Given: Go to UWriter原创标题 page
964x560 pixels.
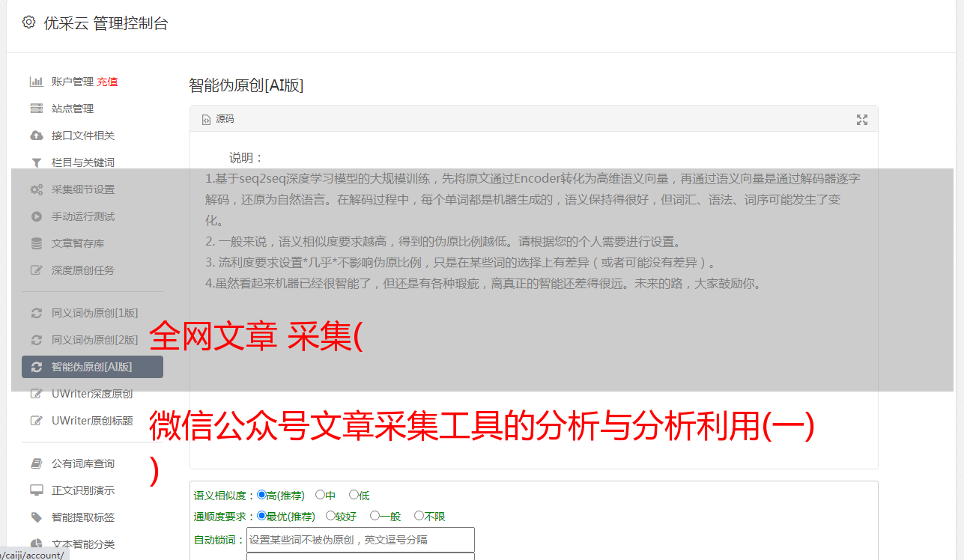Looking at the screenshot, I should tap(92, 421).
